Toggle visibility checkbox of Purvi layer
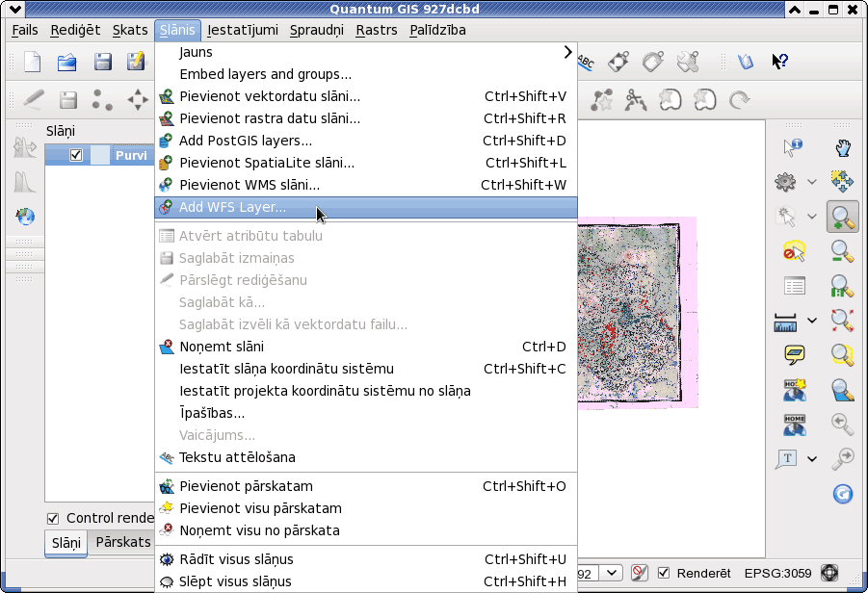Screen dimensions: 868x593 (76, 155)
